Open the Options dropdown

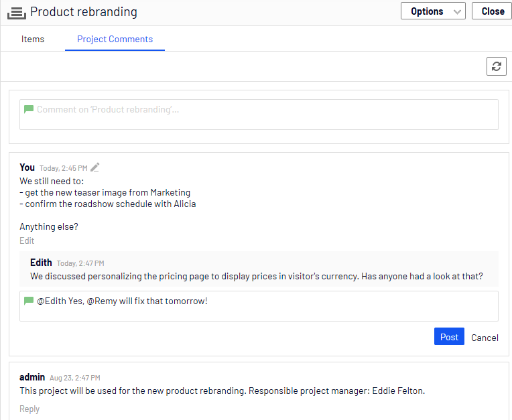coord(433,11)
